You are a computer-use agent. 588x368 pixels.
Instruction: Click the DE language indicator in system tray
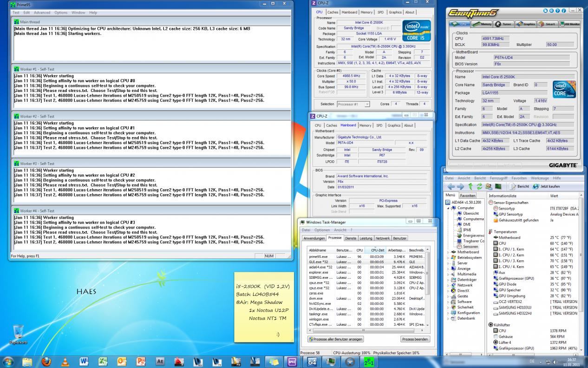[532, 361]
